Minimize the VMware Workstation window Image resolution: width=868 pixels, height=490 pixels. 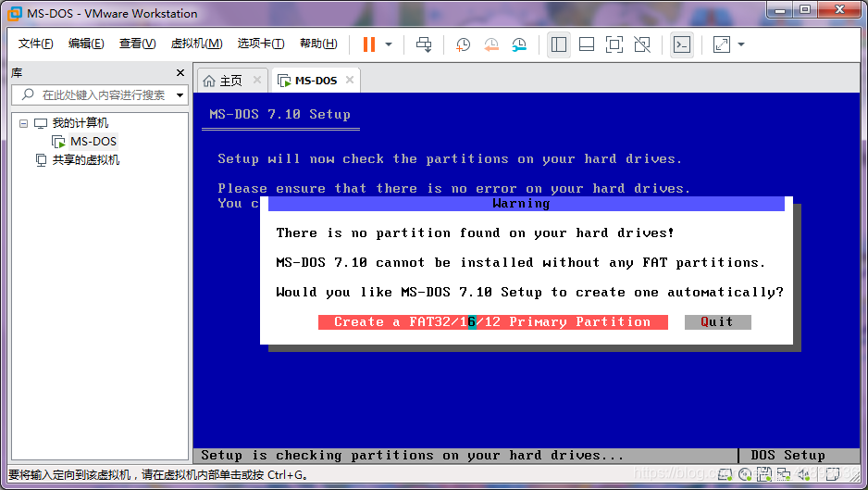780,10
